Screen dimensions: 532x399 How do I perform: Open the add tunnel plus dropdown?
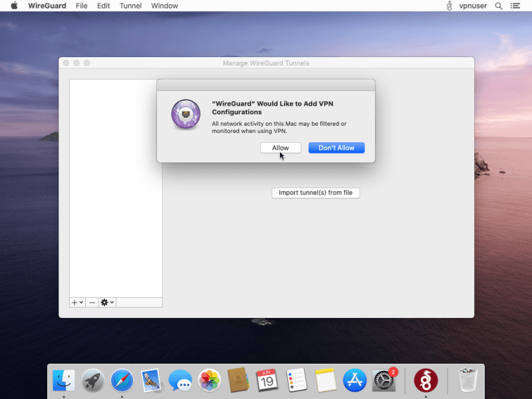[77, 303]
